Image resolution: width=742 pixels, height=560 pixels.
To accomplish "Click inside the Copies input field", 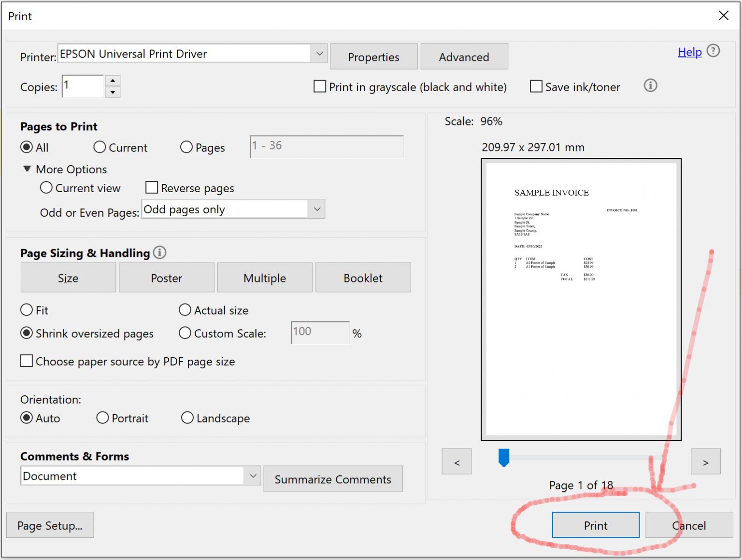I will pos(82,86).
